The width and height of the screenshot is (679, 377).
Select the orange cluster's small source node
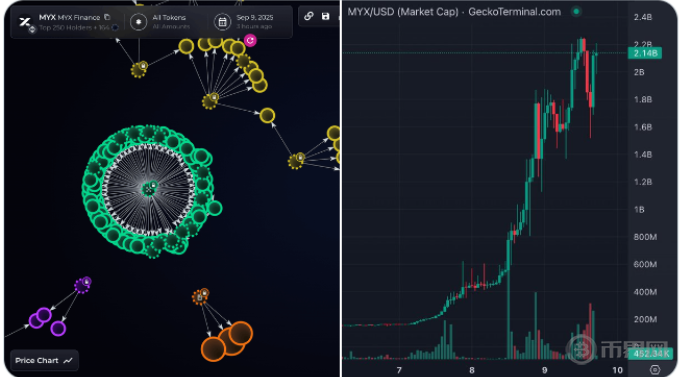[200, 297]
